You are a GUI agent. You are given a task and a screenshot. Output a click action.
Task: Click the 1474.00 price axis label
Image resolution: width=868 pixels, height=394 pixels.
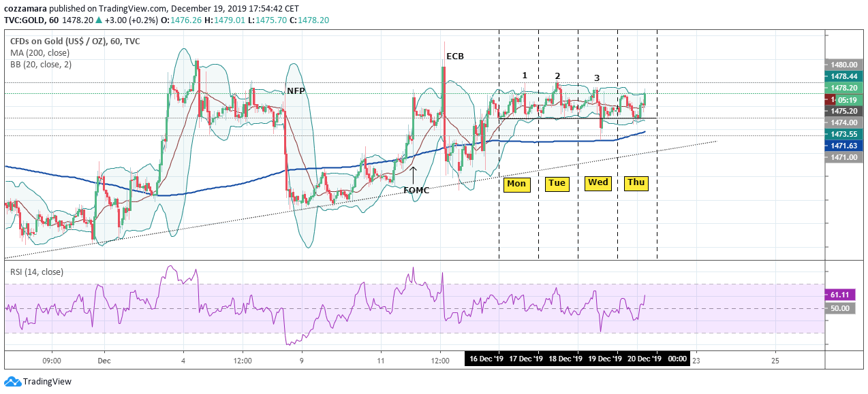click(843, 122)
